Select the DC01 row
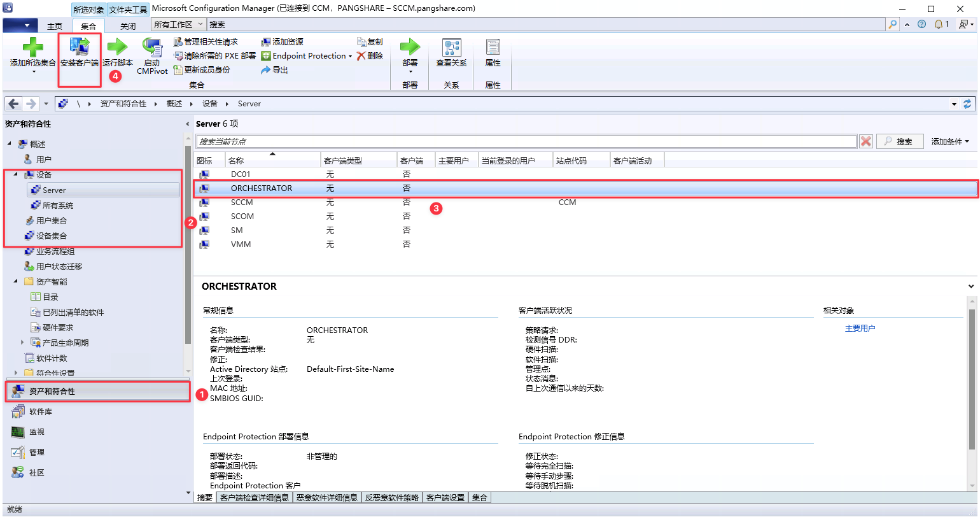This screenshot has height=517, width=980. [x=585, y=174]
